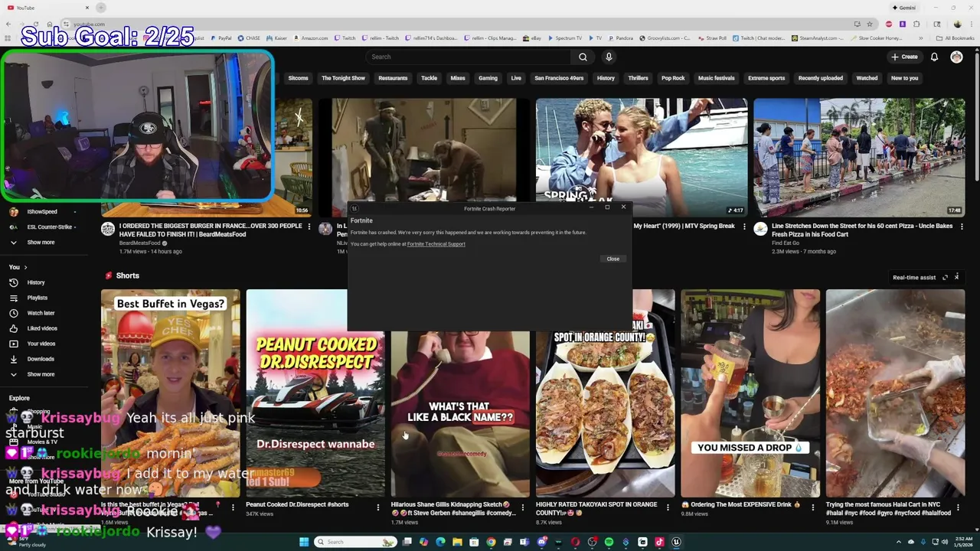Open the YouTube account avatar menu
The image size is (980, 551).
956,57
